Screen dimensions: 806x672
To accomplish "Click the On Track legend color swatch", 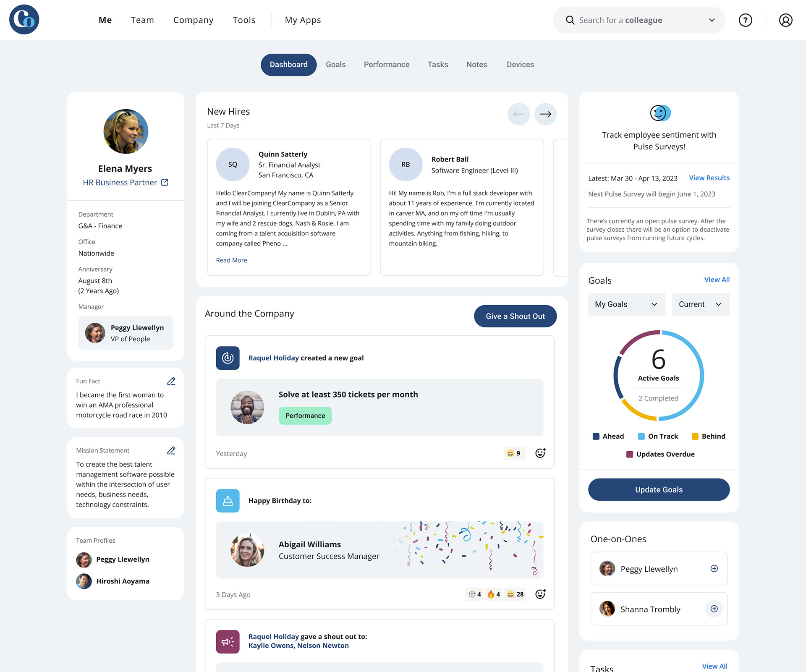I will (x=641, y=437).
